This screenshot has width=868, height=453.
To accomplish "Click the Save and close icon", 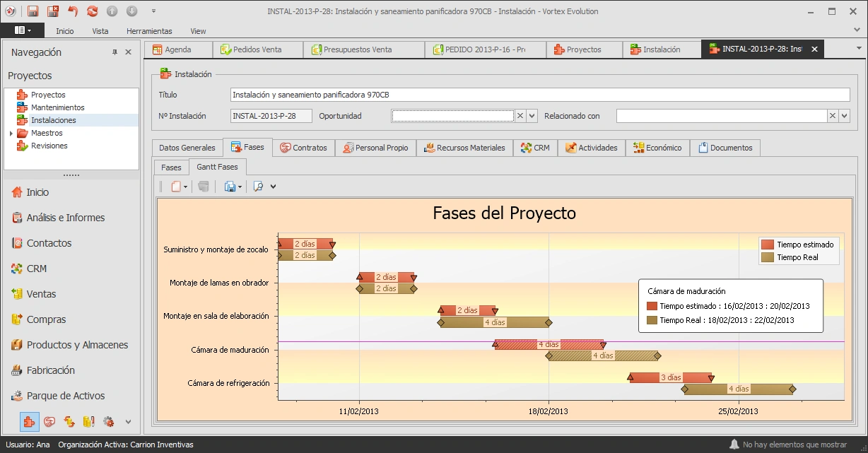I will [53, 11].
